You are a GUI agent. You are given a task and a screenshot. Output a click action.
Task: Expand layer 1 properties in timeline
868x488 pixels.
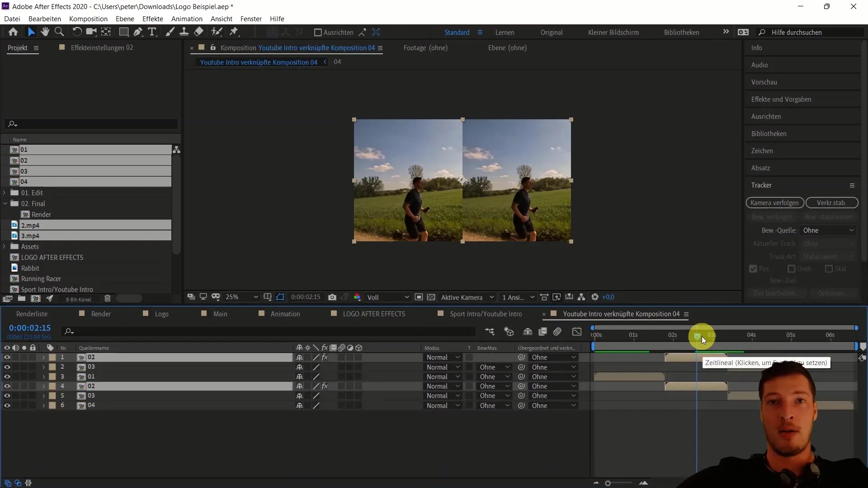tap(43, 357)
